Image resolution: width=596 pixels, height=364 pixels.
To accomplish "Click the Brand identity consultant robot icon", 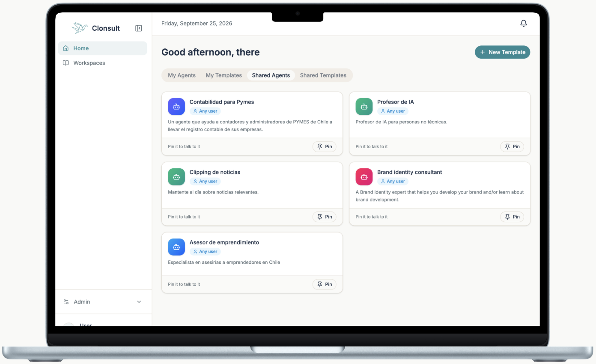I will pyautogui.click(x=364, y=177).
